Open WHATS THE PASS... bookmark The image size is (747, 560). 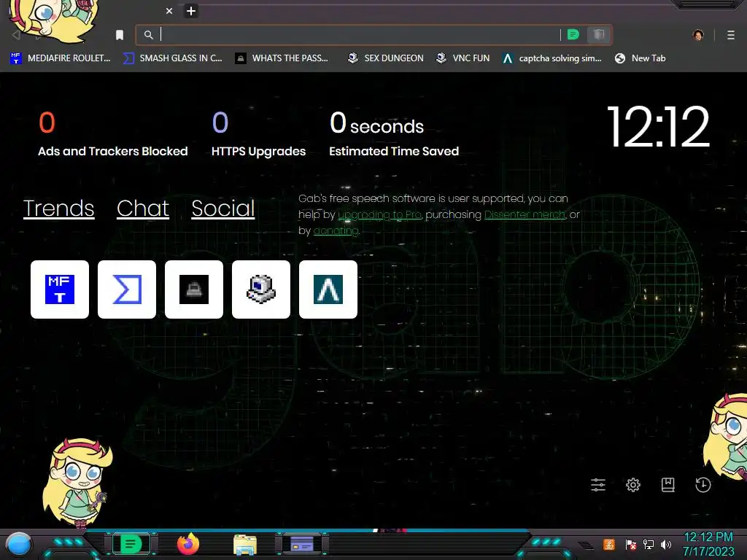pos(282,58)
